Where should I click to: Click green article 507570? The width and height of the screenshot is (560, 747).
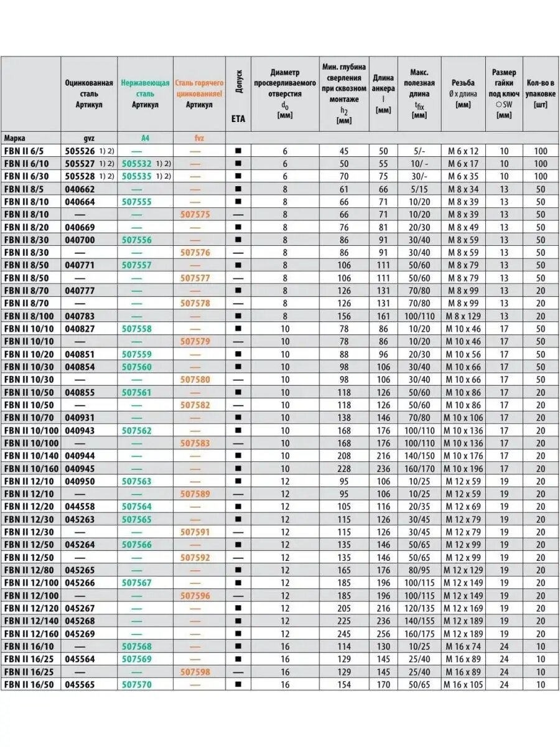(137, 684)
